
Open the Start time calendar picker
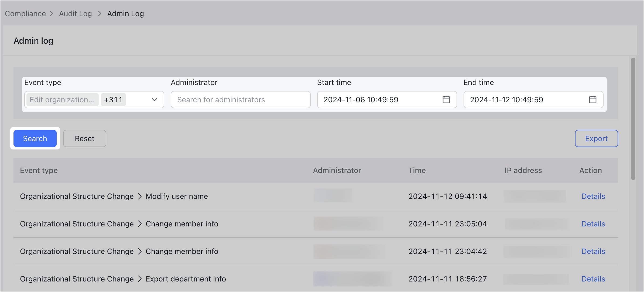tap(446, 100)
